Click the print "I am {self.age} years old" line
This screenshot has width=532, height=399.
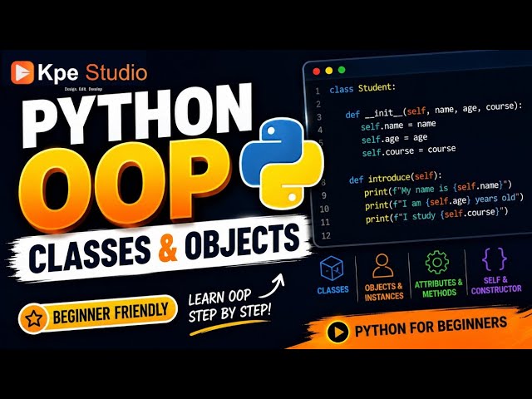(x=444, y=201)
